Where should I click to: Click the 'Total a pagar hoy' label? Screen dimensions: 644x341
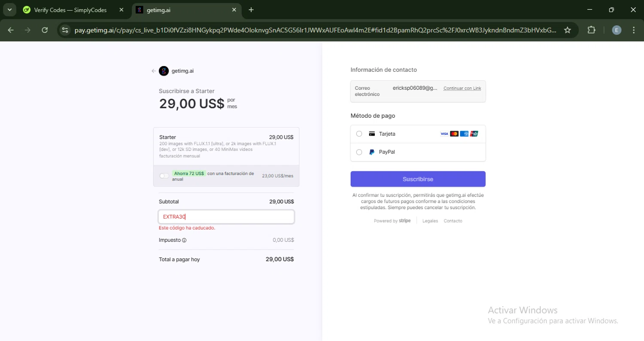(179, 259)
